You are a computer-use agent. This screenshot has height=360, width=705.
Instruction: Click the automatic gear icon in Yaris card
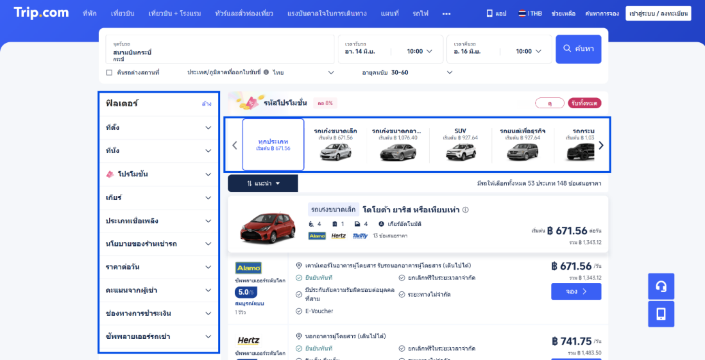coord(381,224)
